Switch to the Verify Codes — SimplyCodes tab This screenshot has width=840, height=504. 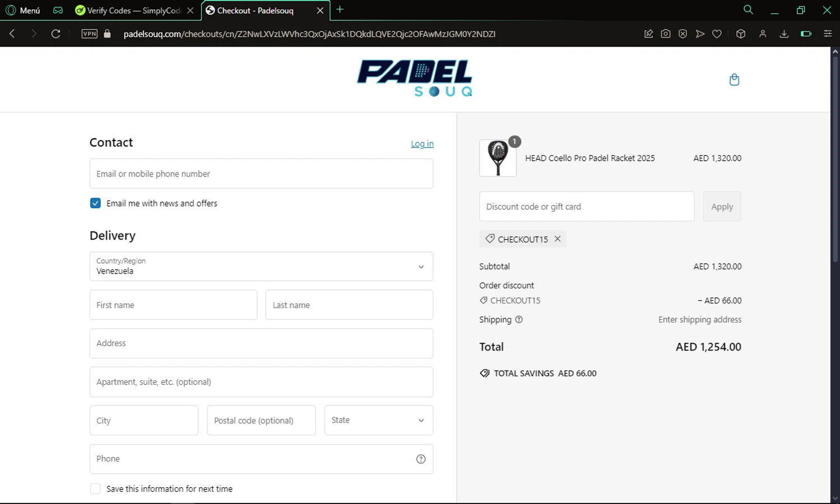tap(134, 10)
